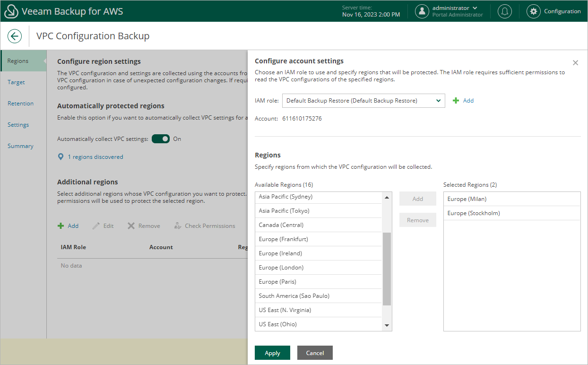This screenshot has width=588, height=365.
Task: Select Europe (London) in available regions
Action: point(318,268)
